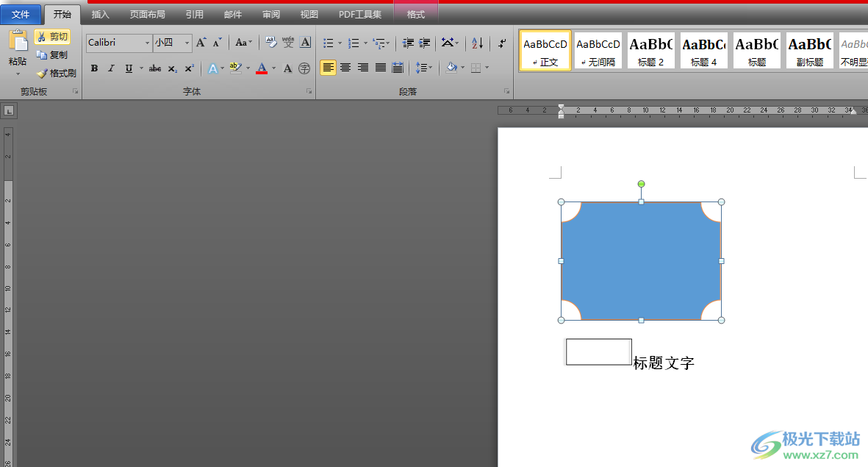Click the Shrink Font icon

coord(218,43)
